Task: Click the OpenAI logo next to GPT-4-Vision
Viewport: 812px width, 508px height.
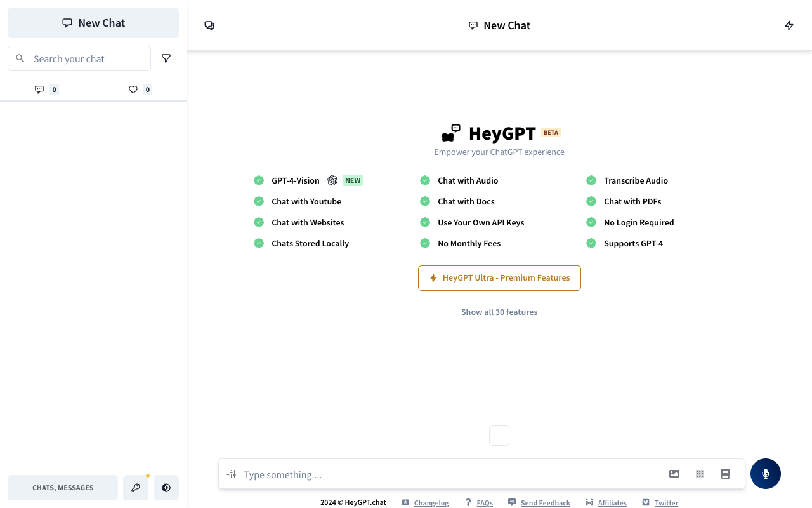Action: point(332,180)
